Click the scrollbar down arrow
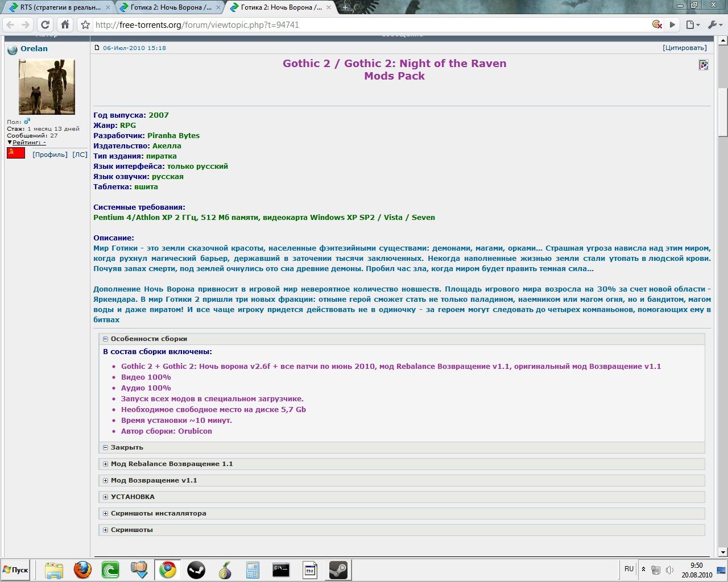728x582 pixels. (723, 552)
